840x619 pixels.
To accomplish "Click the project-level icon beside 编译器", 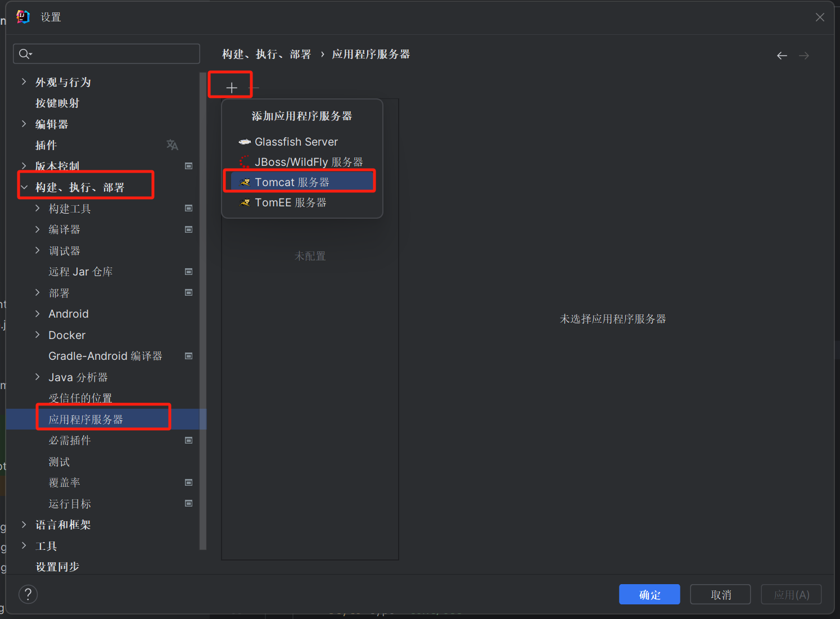I will pos(189,229).
